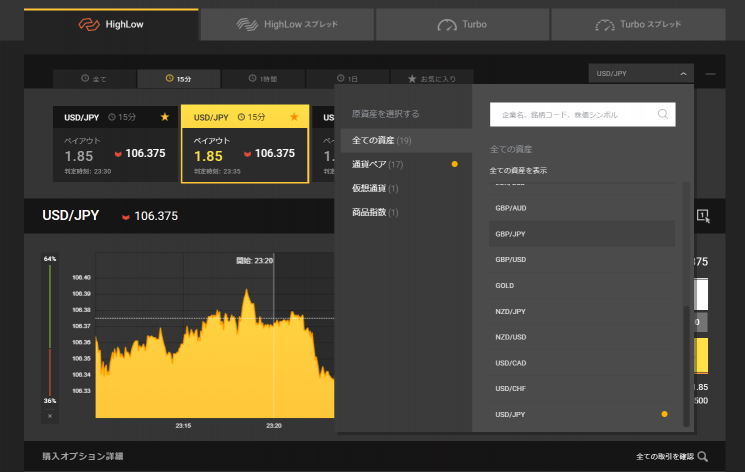Click 全ての資産を表示 link
Image resolution: width=745 pixels, height=472 pixels.
[518, 170]
